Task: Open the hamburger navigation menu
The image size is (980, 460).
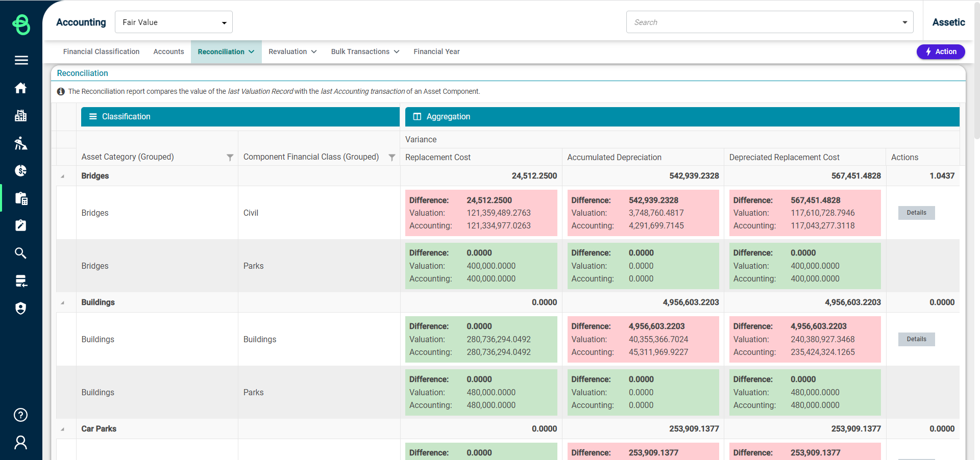Action: coord(21,60)
